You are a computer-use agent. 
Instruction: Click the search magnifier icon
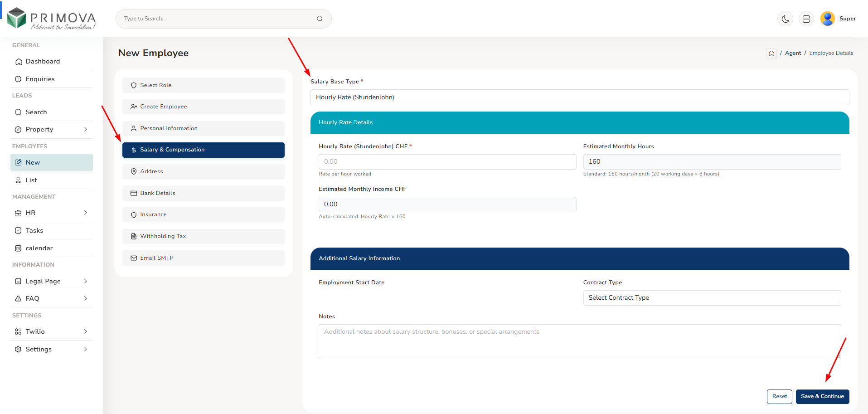point(320,19)
